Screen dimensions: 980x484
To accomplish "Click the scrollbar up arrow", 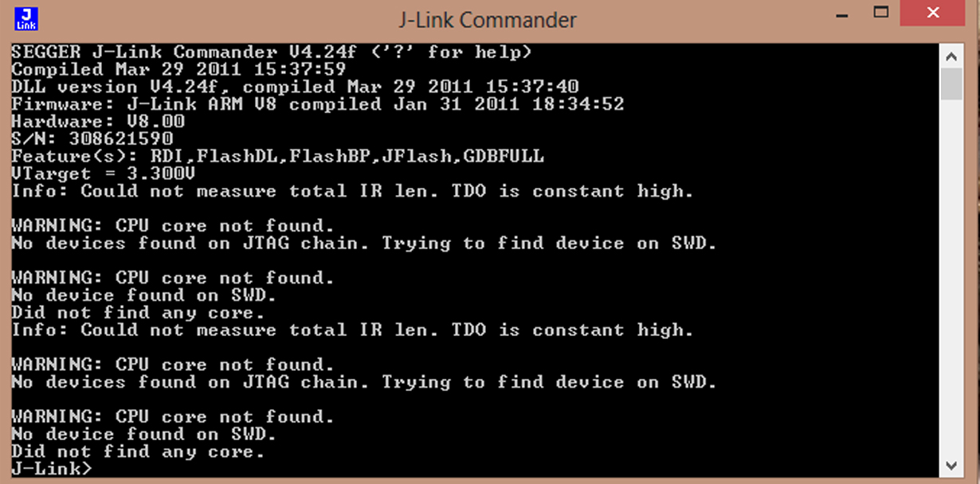I will coord(951,55).
